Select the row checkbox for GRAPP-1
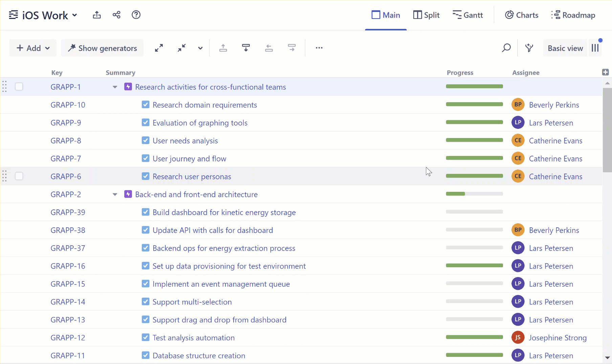Image resolution: width=612 pixels, height=364 pixels. click(19, 87)
